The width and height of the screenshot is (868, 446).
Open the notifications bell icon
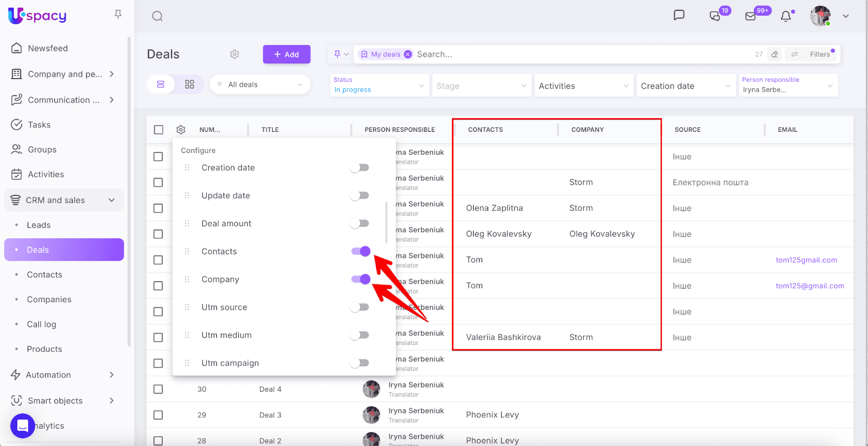[786, 16]
